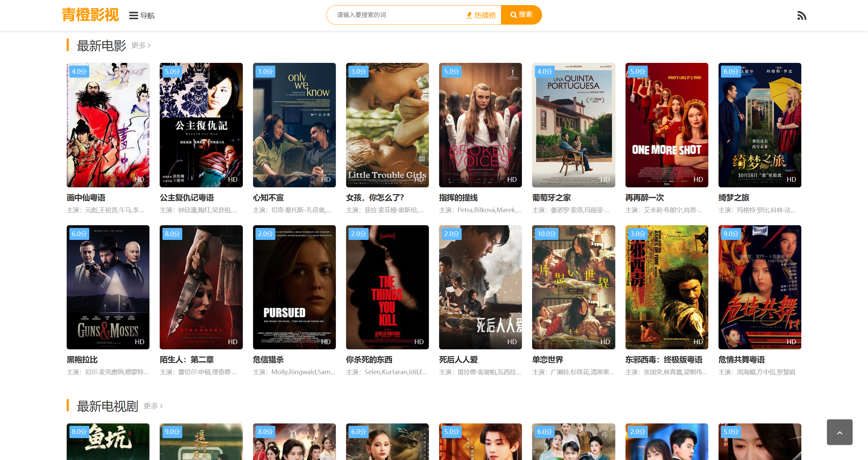Click the back-to-top arrow button
The width and height of the screenshot is (868, 460).
point(839,432)
